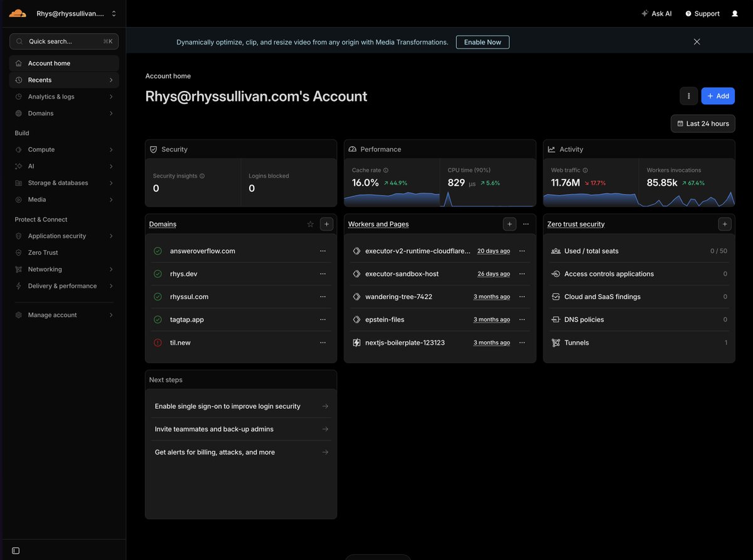Open Enable single sign-on next step

(x=241, y=406)
